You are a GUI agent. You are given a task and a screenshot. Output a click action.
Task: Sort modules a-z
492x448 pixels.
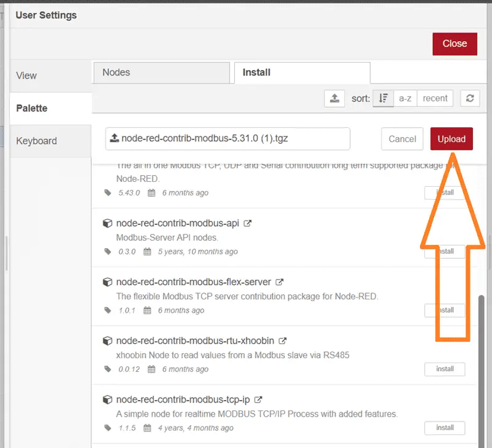405,98
